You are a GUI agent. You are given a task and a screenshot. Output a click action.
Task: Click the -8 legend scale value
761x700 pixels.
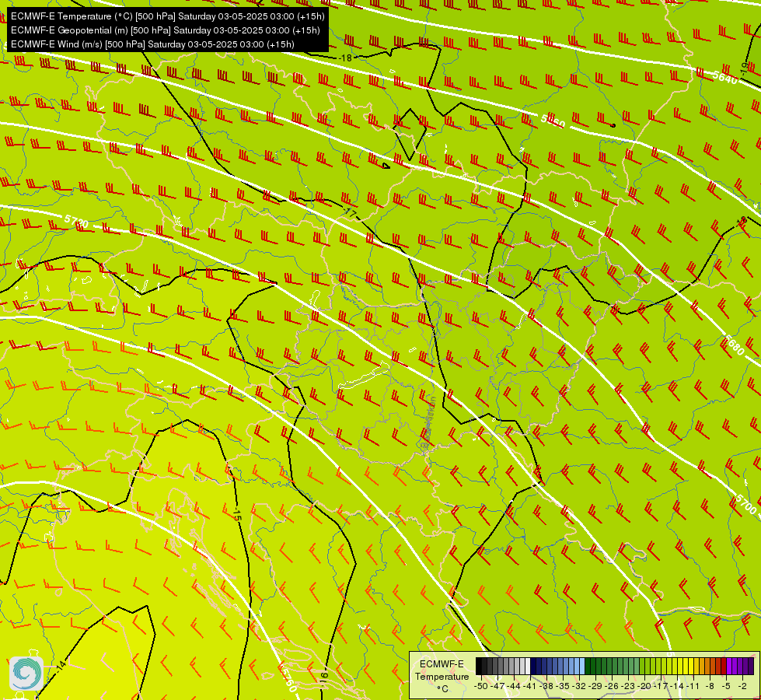pos(710,686)
